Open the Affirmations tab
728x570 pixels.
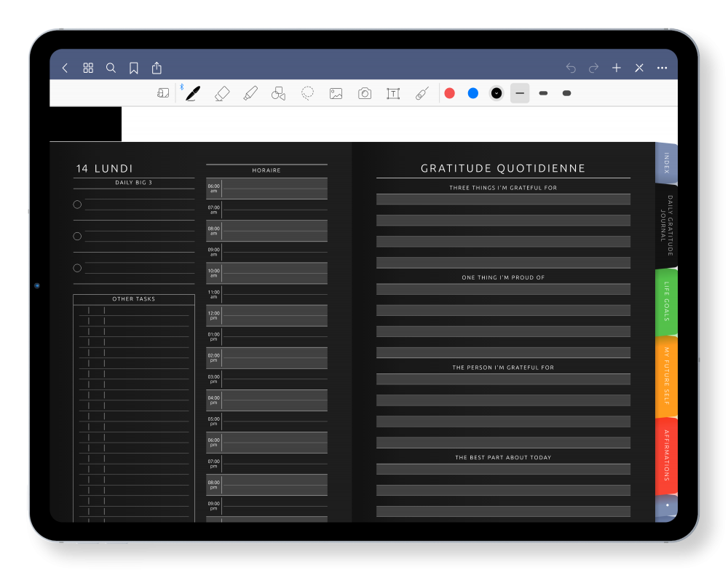(x=666, y=456)
